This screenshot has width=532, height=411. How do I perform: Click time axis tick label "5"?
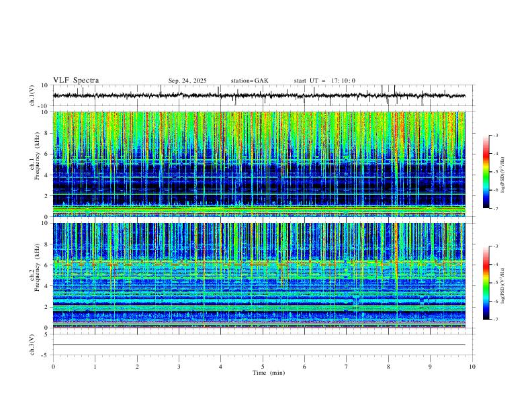(263, 367)
